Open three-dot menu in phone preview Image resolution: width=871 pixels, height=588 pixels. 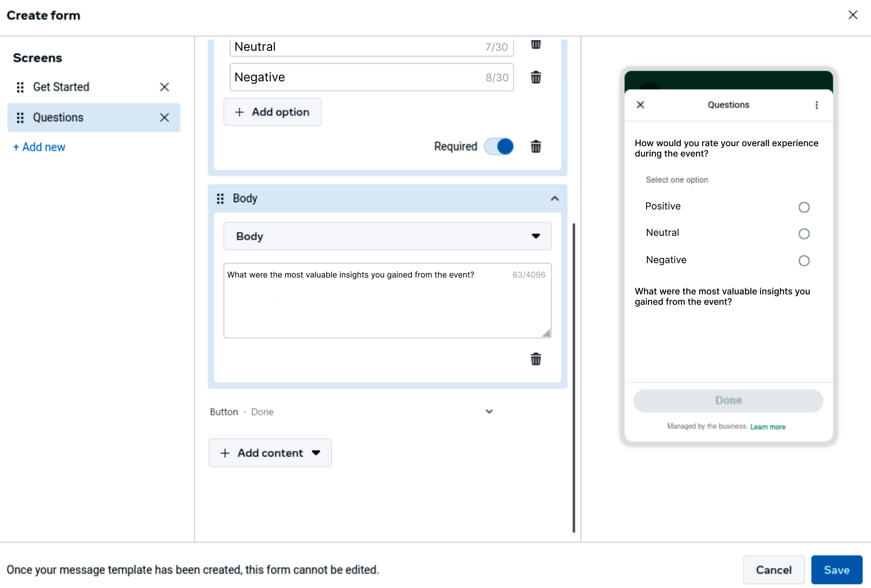tap(816, 105)
